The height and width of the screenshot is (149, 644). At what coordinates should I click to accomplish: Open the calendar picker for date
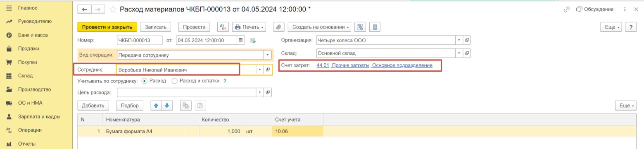[241, 41]
